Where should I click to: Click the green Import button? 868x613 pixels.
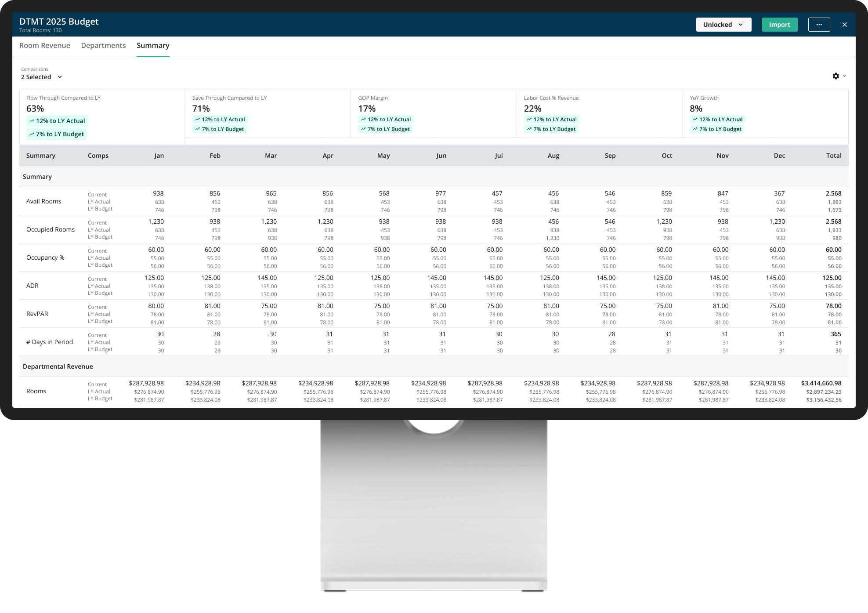(779, 25)
